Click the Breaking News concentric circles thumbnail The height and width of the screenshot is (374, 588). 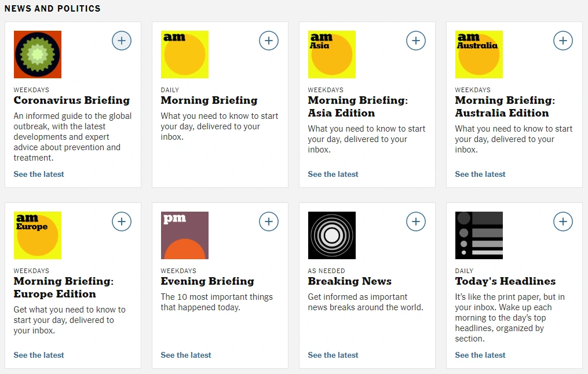coord(331,235)
